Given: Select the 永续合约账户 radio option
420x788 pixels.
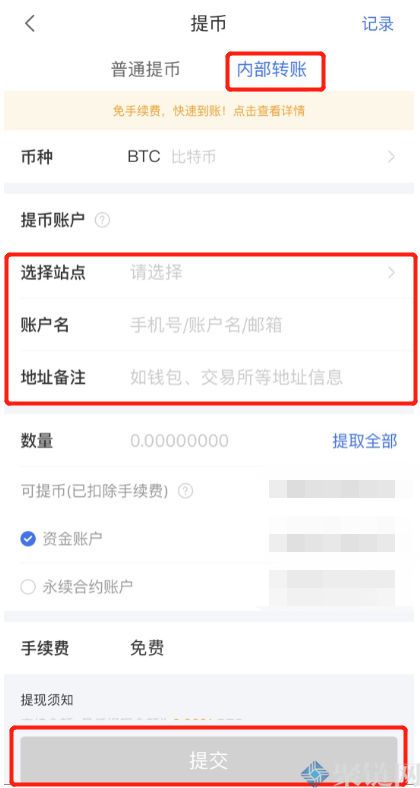Looking at the screenshot, I should click(x=28, y=586).
